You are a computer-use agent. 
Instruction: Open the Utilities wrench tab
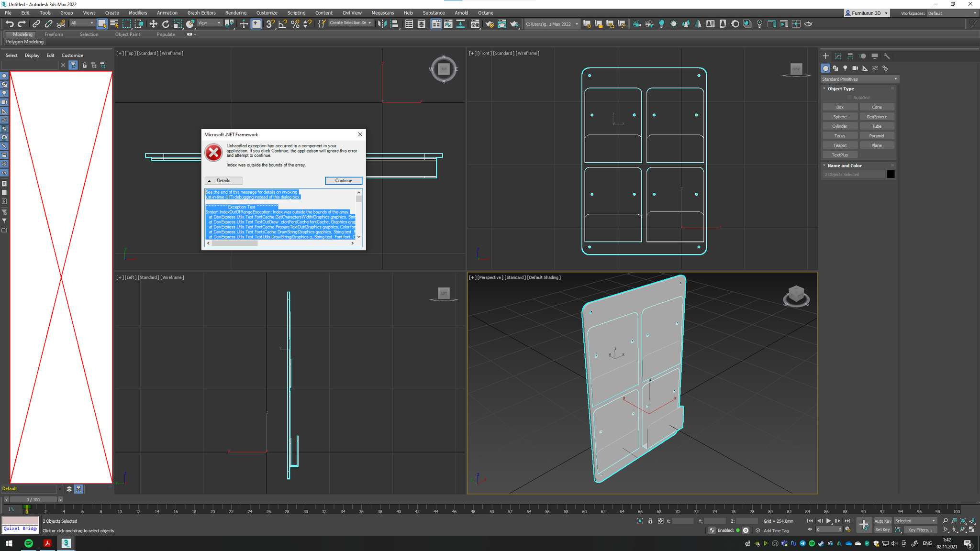[x=887, y=56]
